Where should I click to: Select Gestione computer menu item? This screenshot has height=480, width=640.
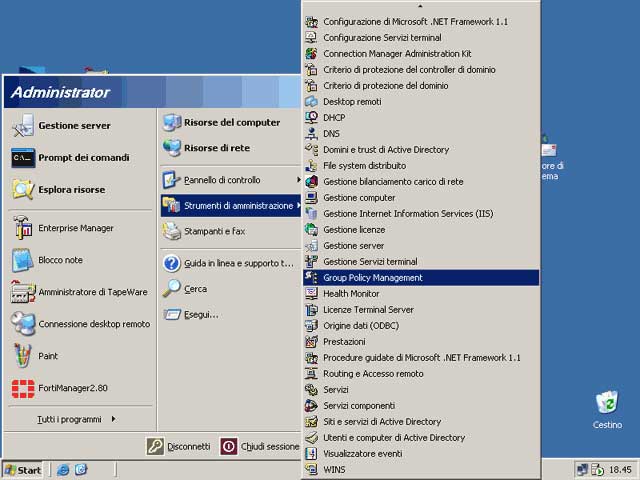pyautogui.click(x=421, y=198)
